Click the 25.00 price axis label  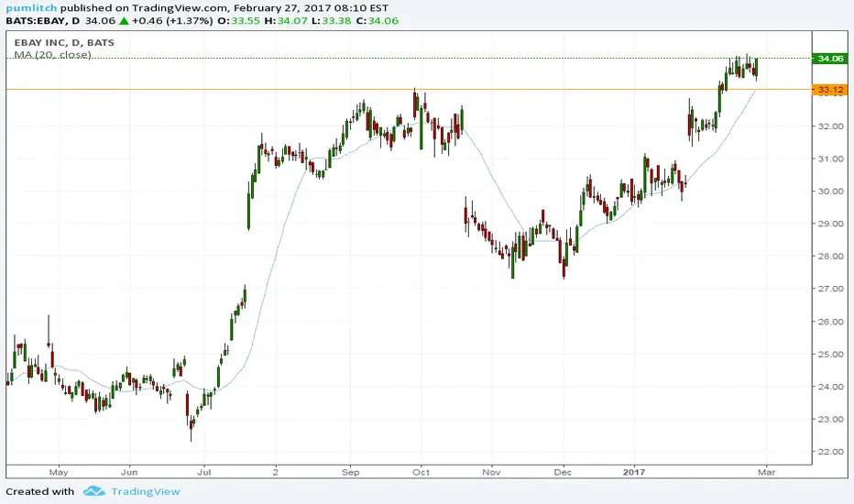[x=830, y=355]
